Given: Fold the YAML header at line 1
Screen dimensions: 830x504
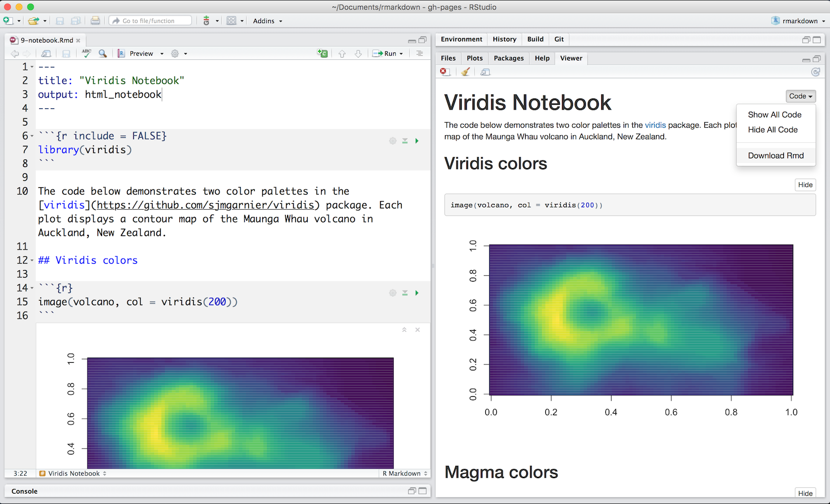Looking at the screenshot, I should [x=32, y=67].
